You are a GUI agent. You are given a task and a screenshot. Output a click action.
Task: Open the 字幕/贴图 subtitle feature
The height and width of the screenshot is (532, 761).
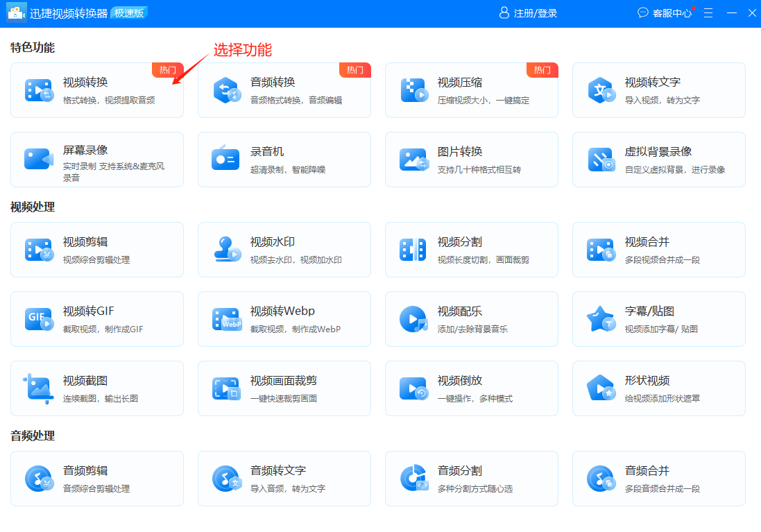tap(659, 319)
